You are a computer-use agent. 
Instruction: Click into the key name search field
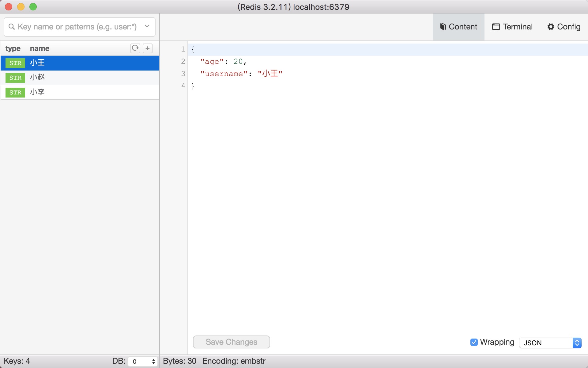click(76, 26)
